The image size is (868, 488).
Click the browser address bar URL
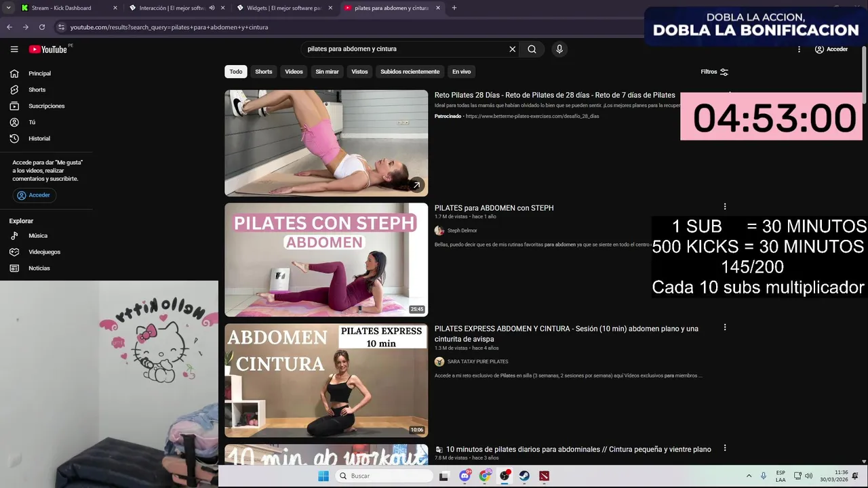click(169, 27)
